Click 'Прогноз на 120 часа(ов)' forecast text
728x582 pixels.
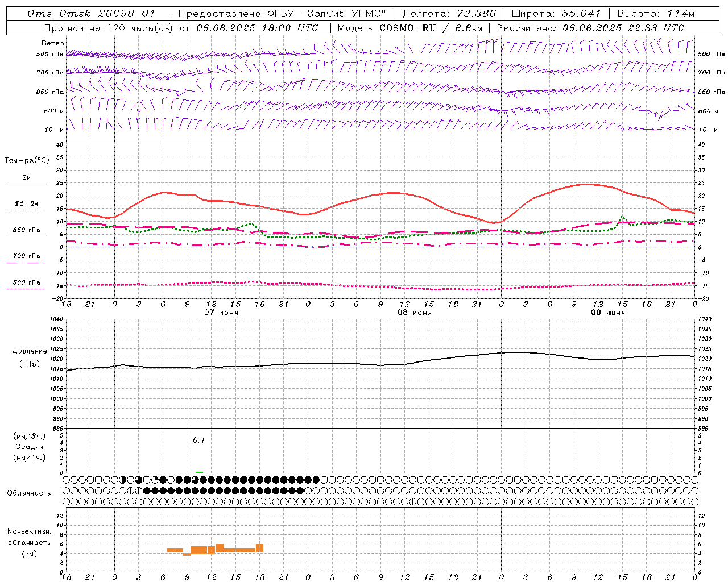(109, 28)
